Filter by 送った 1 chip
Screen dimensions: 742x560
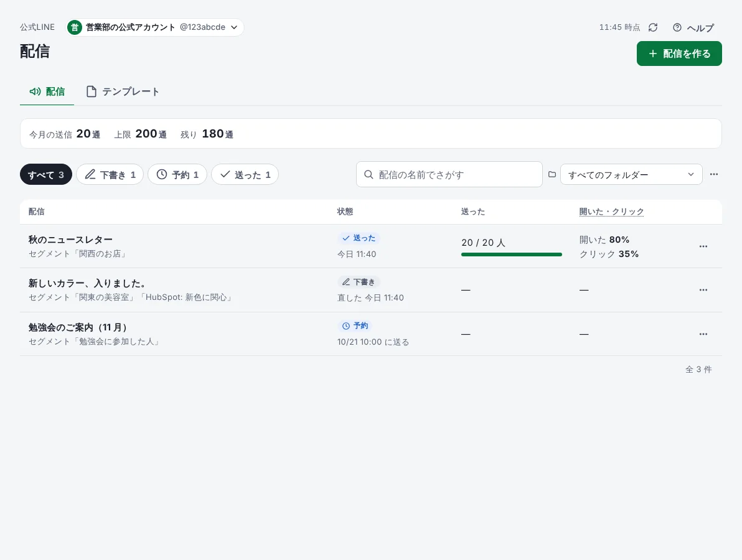[245, 174]
